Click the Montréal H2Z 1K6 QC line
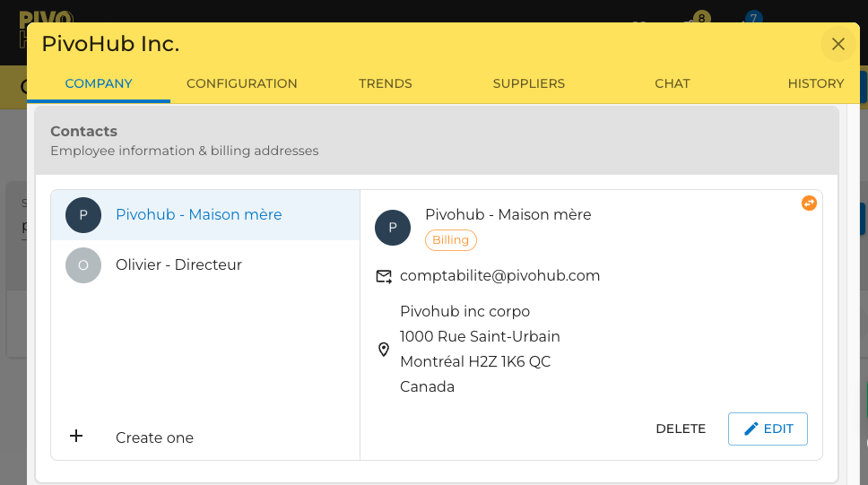 pyautogui.click(x=475, y=361)
